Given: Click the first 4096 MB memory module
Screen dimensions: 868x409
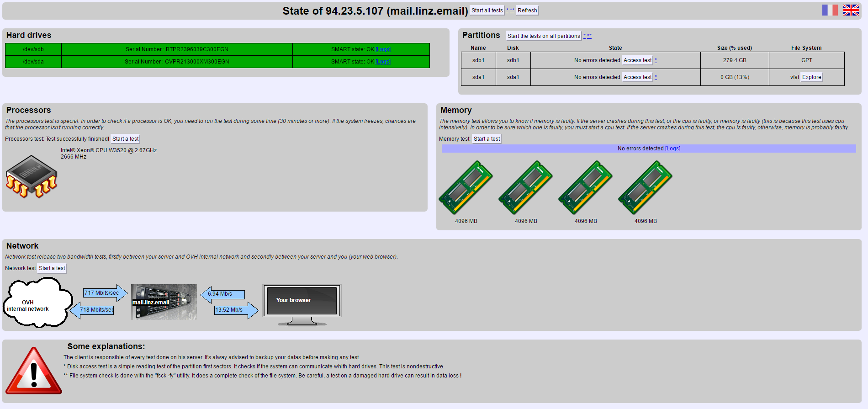Looking at the screenshot, I should (x=466, y=187).
